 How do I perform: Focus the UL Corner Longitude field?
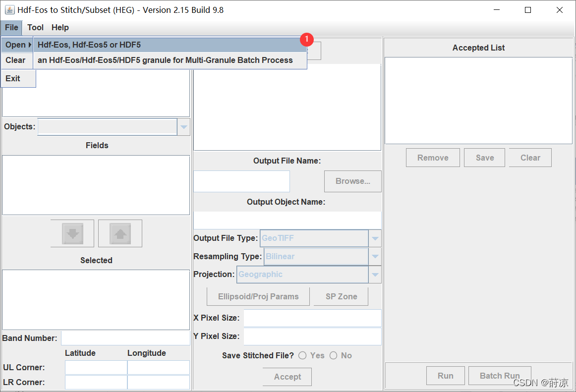159,367
